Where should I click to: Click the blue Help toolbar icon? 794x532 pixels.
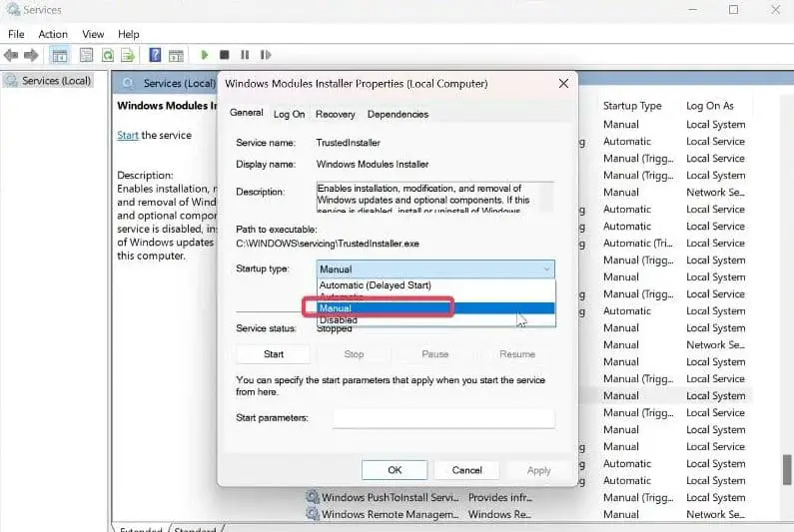pos(155,55)
